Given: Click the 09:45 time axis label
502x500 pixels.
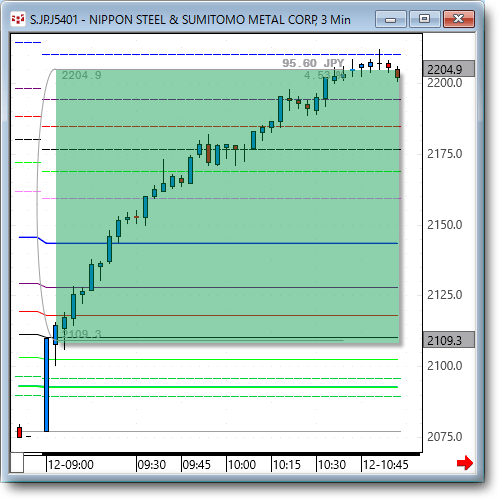Looking at the screenshot, I should pos(197,464).
